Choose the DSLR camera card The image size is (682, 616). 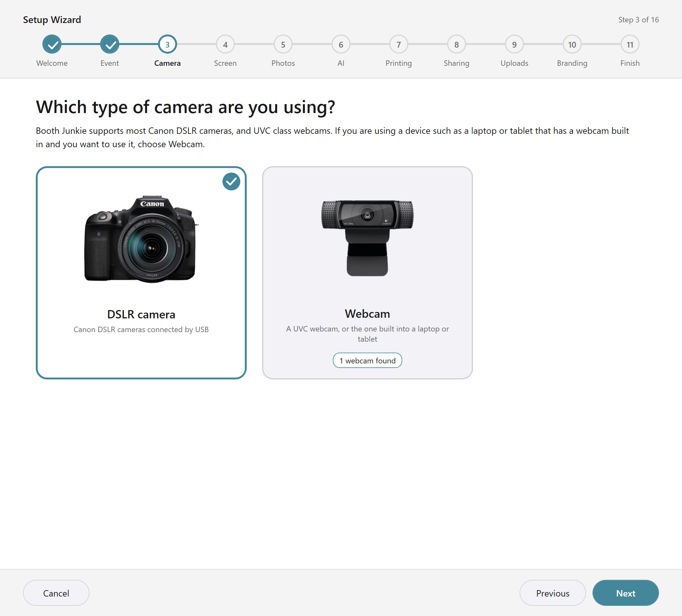pos(141,272)
